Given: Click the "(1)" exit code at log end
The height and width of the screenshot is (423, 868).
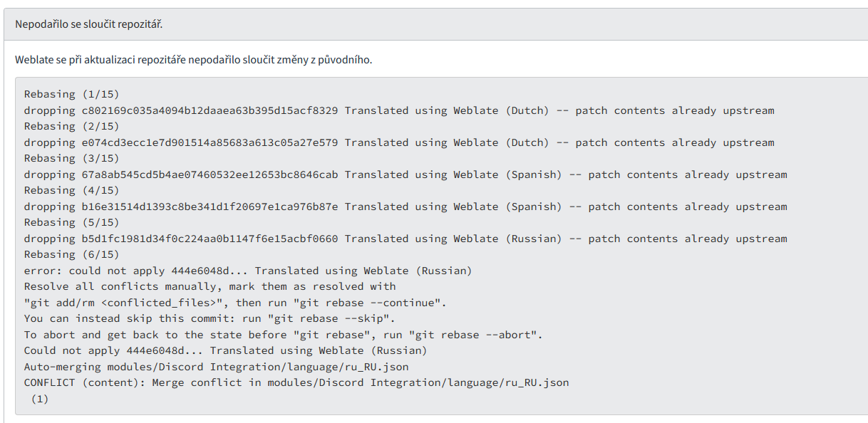Looking at the screenshot, I should [x=39, y=399].
